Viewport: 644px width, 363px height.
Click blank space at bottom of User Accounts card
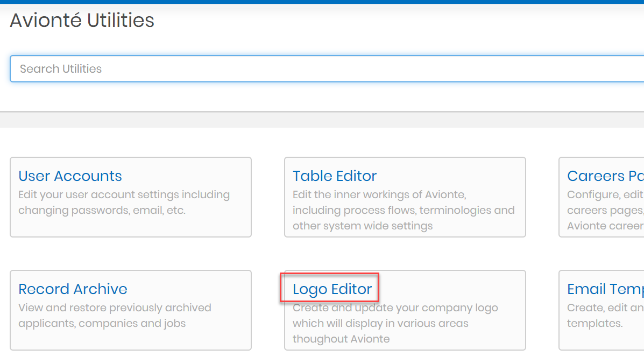130,227
